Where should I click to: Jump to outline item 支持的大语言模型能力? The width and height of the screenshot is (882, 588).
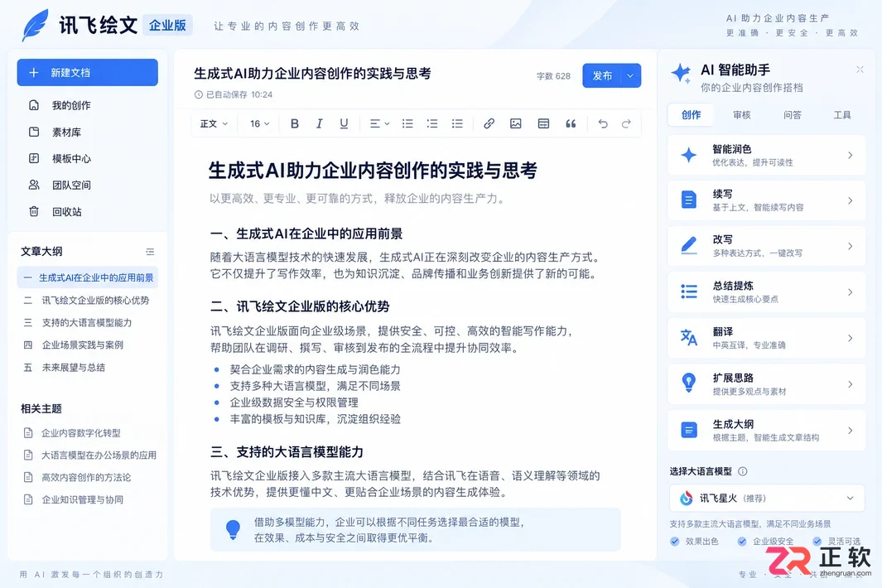point(88,322)
